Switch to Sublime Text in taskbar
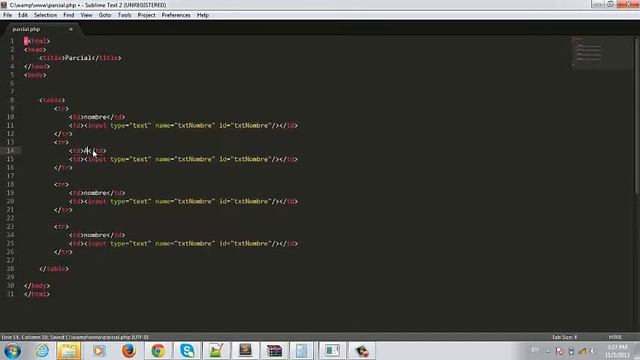The height and width of the screenshot is (360, 640). [245, 351]
